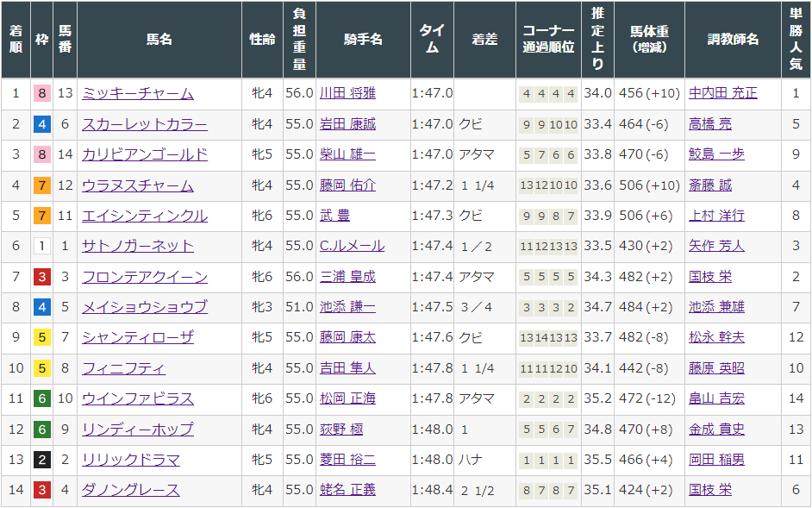Click trainer 高橋 亮
The height and width of the screenshot is (508, 812).
click(x=710, y=124)
